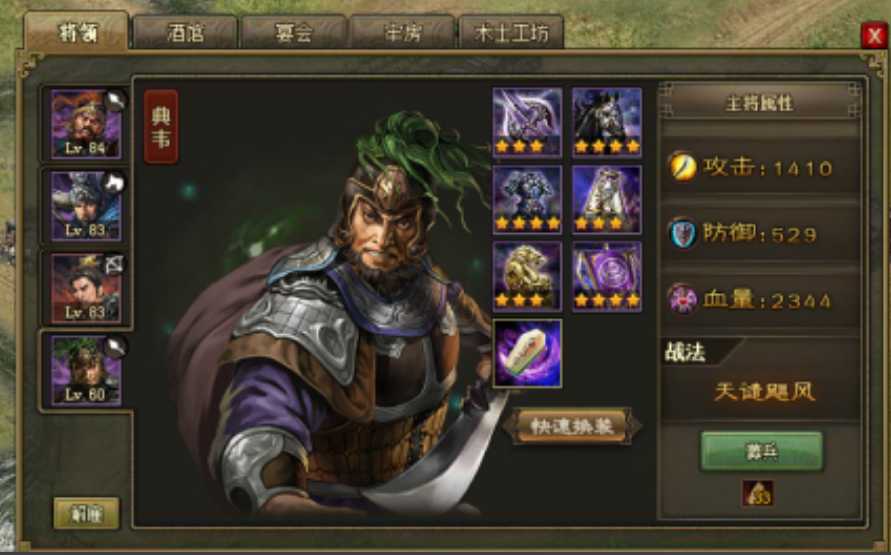Select the golden lion statue item
Viewport: 891px width, 555px height.
(527, 277)
